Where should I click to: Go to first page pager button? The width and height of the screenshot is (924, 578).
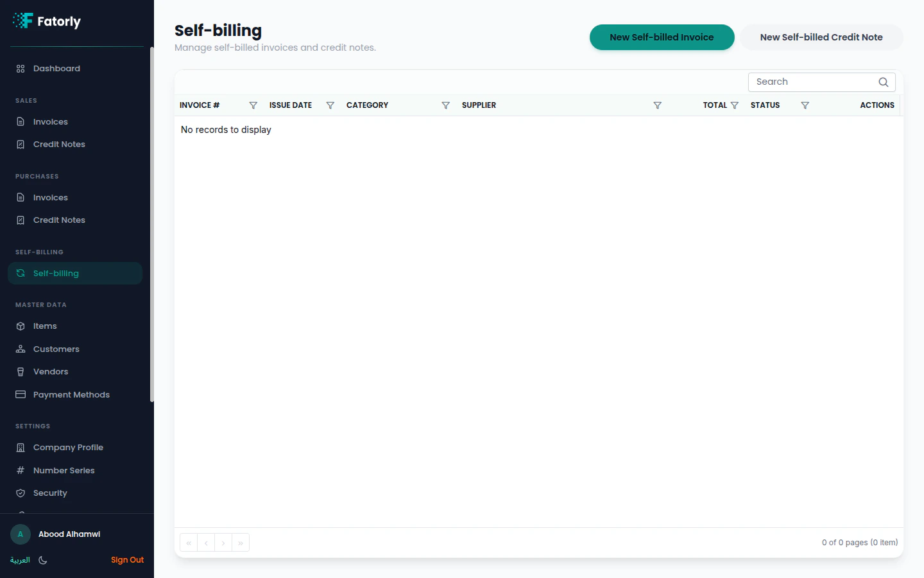(x=189, y=543)
